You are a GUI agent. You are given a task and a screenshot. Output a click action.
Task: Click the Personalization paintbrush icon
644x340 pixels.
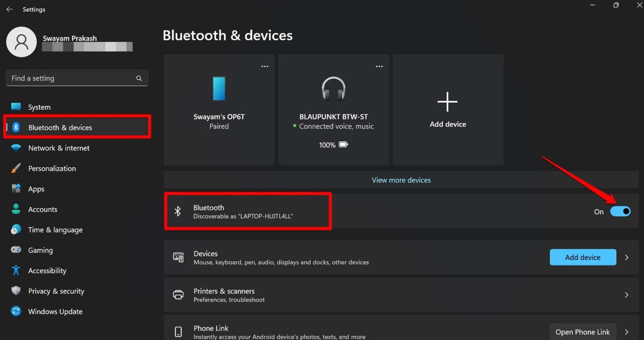[16, 168]
